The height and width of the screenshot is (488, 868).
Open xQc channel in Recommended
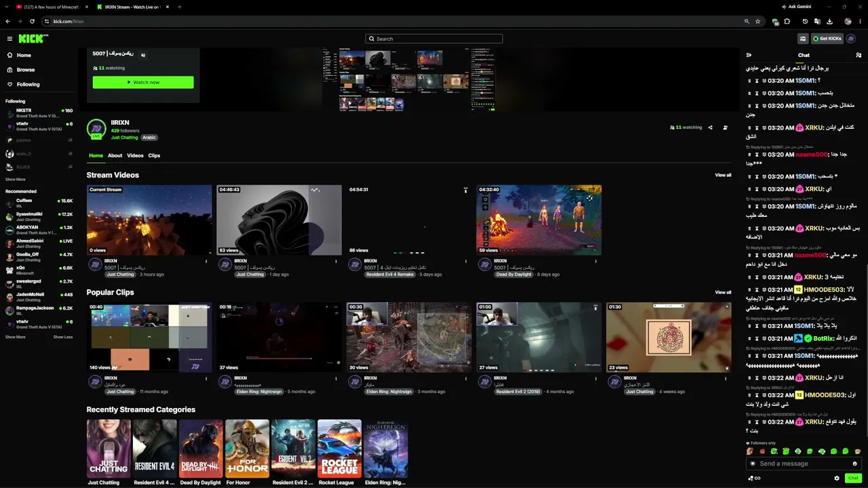point(39,270)
